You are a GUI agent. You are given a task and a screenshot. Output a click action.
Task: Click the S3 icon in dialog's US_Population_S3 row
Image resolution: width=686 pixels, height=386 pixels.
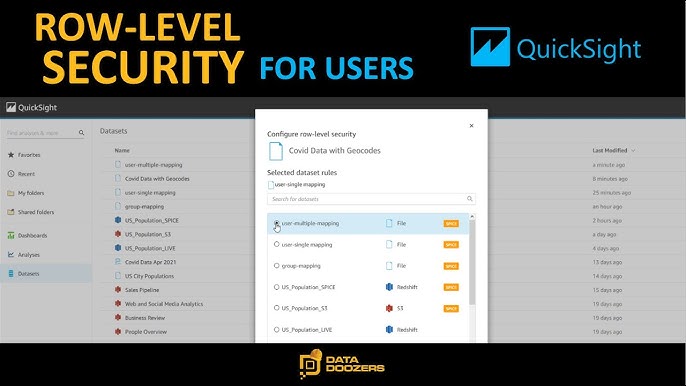389,308
